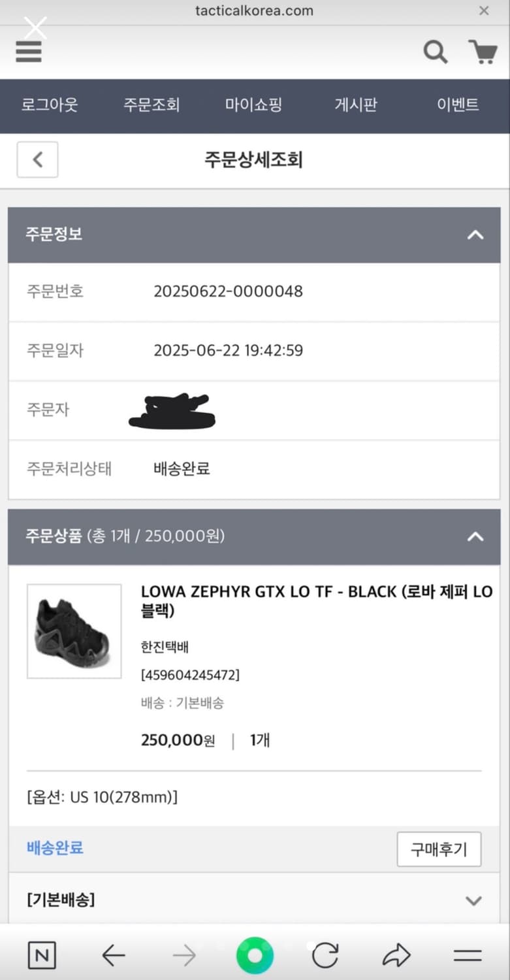510x980 pixels.
Task: Open the 게시판 menu item
Action: 355,106
